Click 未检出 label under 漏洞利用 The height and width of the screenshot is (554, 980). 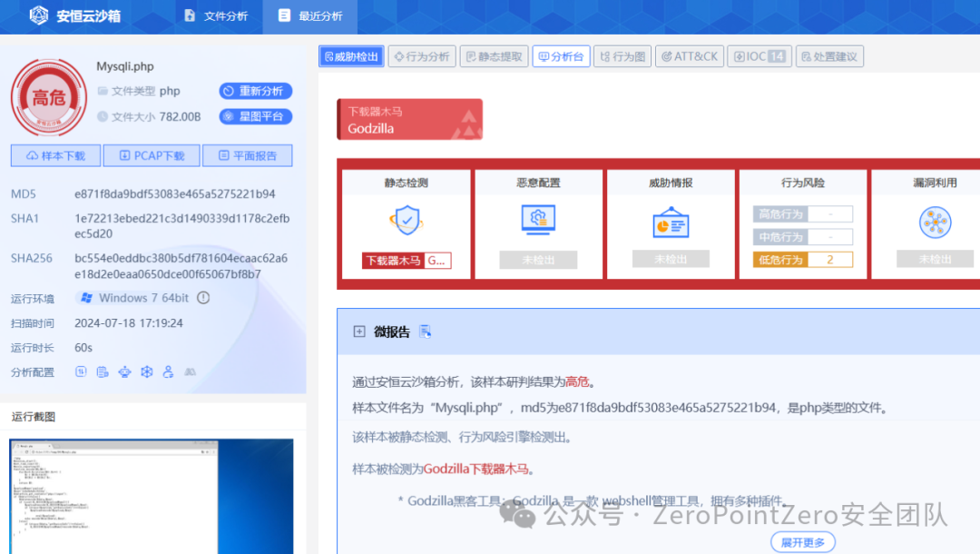(935, 259)
